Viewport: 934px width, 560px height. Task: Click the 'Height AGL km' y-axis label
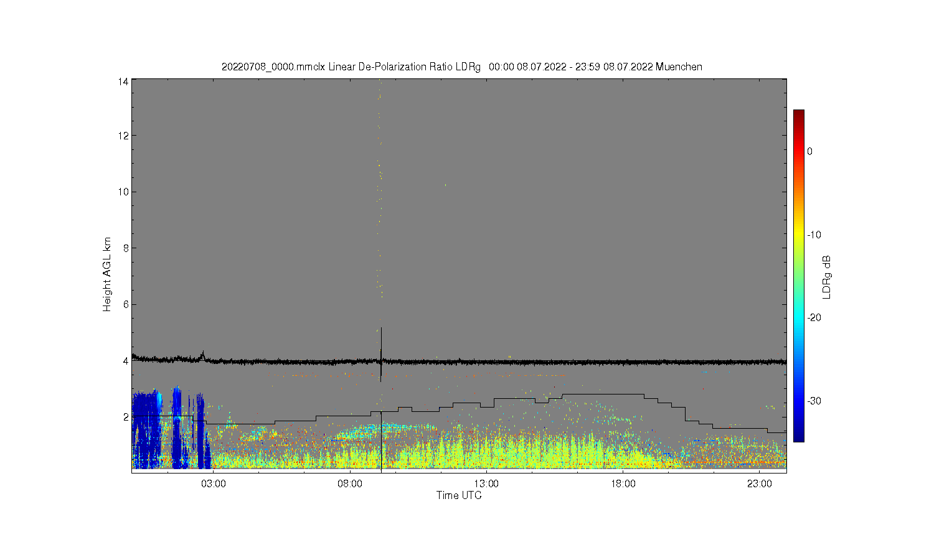pos(107,274)
